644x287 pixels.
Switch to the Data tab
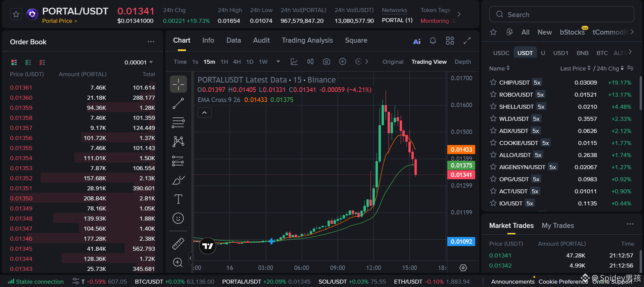tap(234, 40)
